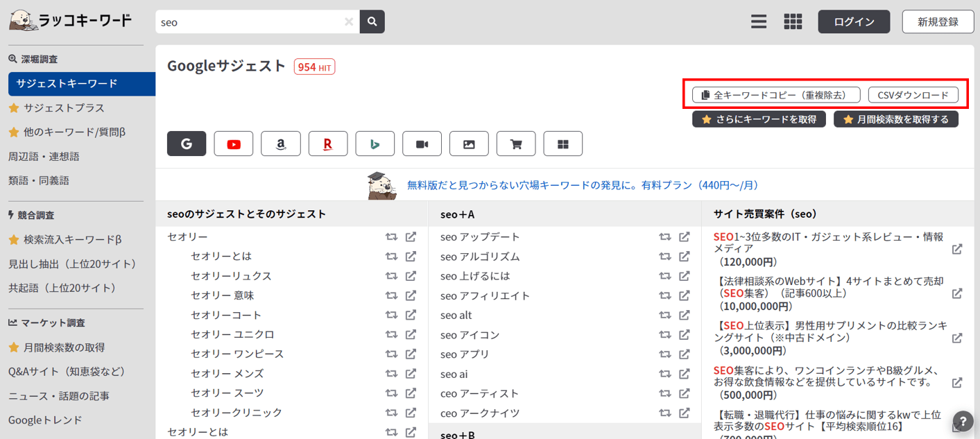Click 全キーワードコピー（重複除去） button

(775, 95)
